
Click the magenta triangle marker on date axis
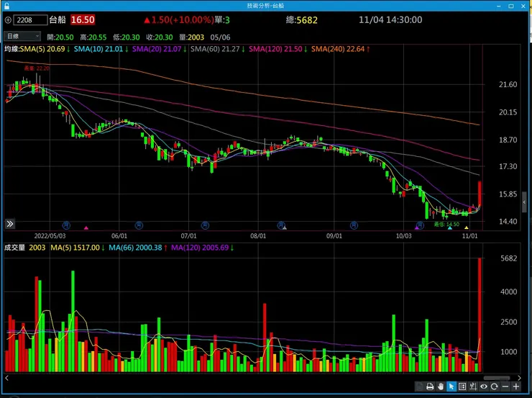pos(86,228)
